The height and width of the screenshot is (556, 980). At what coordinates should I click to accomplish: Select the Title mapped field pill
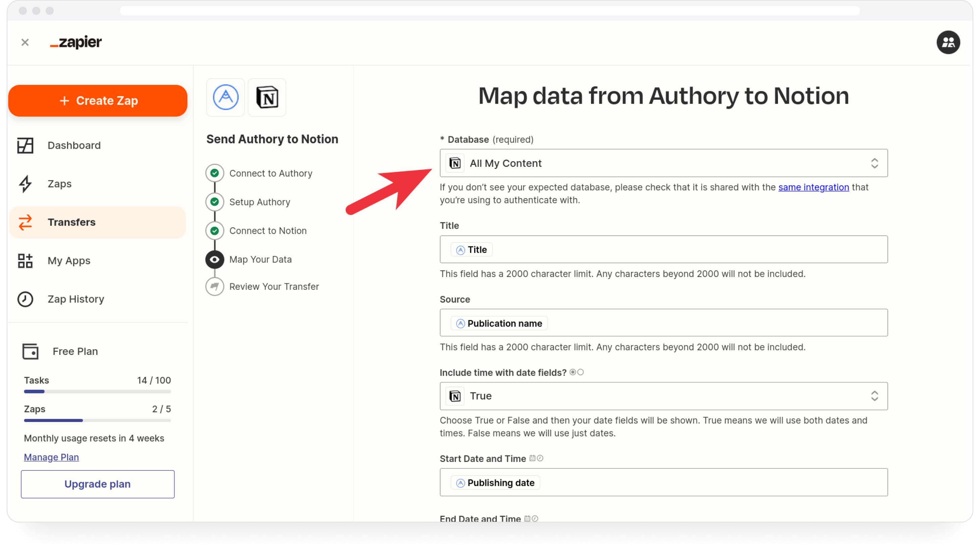[472, 250]
